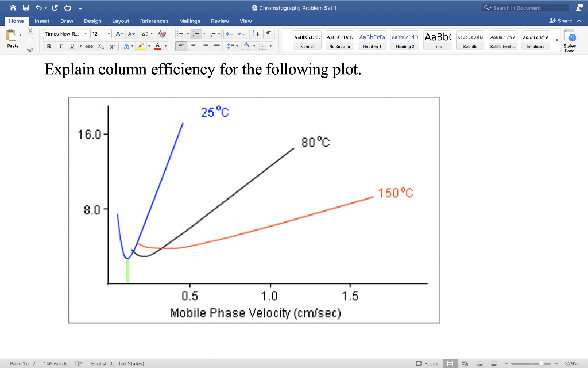Select the Review tab

click(220, 21)
